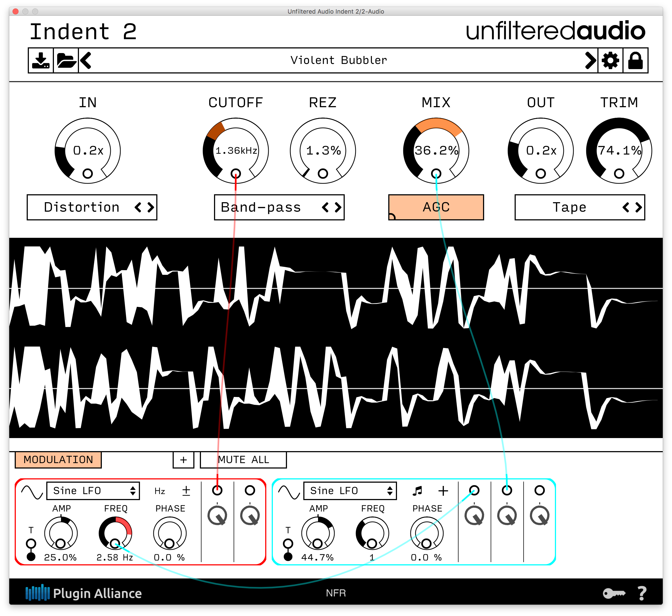672x616 pixels.
Task: Open the settings gear icon
Action: coord(610,60)
